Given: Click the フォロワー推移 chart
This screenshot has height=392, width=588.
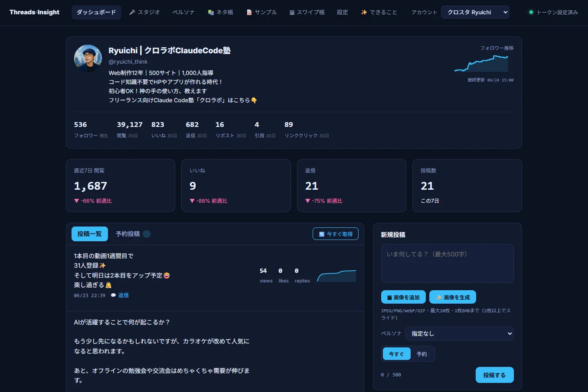Looking at the screenshot, I should point(482,64).
